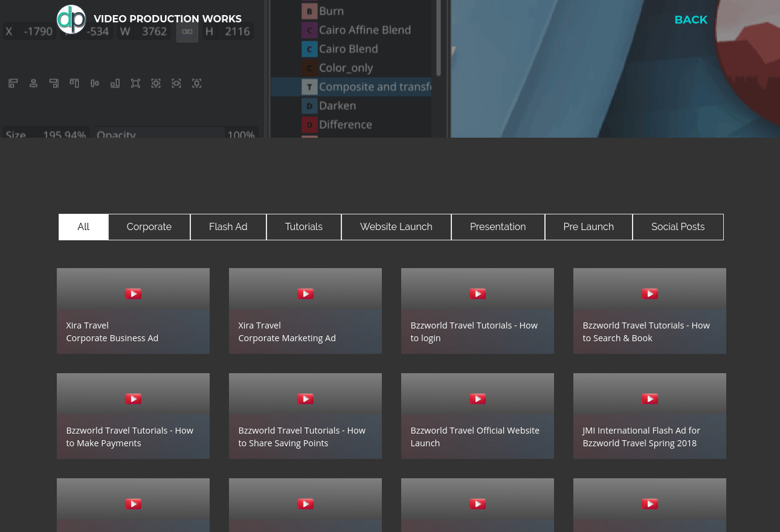Viewport: 780px width, 532px height.
Task: Play the JMI International Flash Ad video
Action: 649,399
